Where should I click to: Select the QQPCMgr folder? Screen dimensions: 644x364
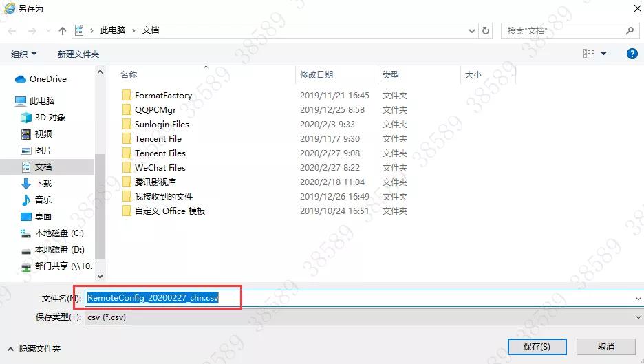click(x=155, y=109)
